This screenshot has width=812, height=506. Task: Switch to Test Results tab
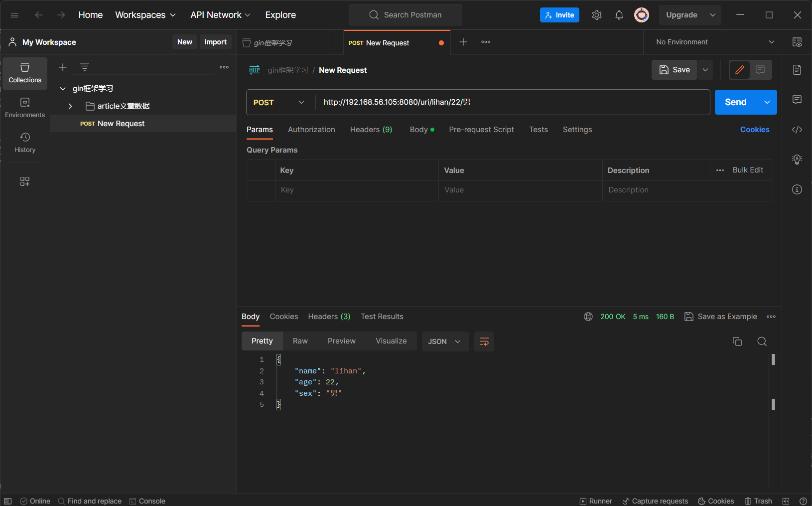[382, 317]
